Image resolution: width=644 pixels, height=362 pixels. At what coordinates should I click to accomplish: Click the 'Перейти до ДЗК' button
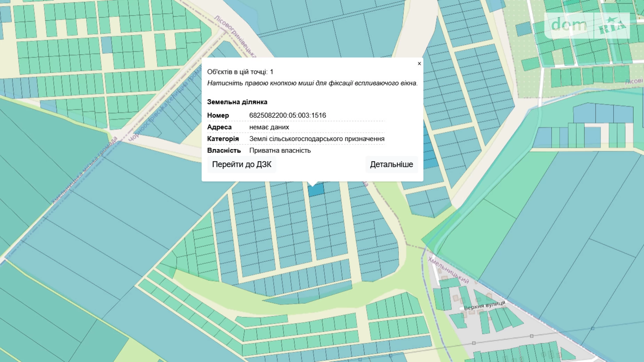point(242,164)
